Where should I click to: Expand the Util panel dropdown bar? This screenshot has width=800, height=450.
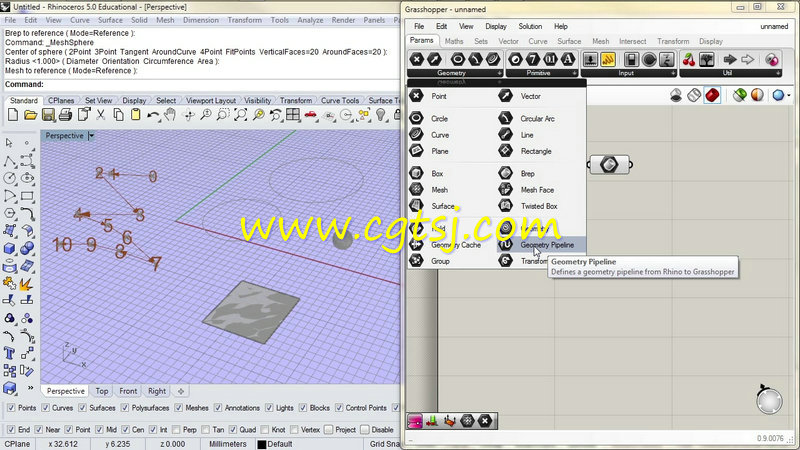coord(731,73)
